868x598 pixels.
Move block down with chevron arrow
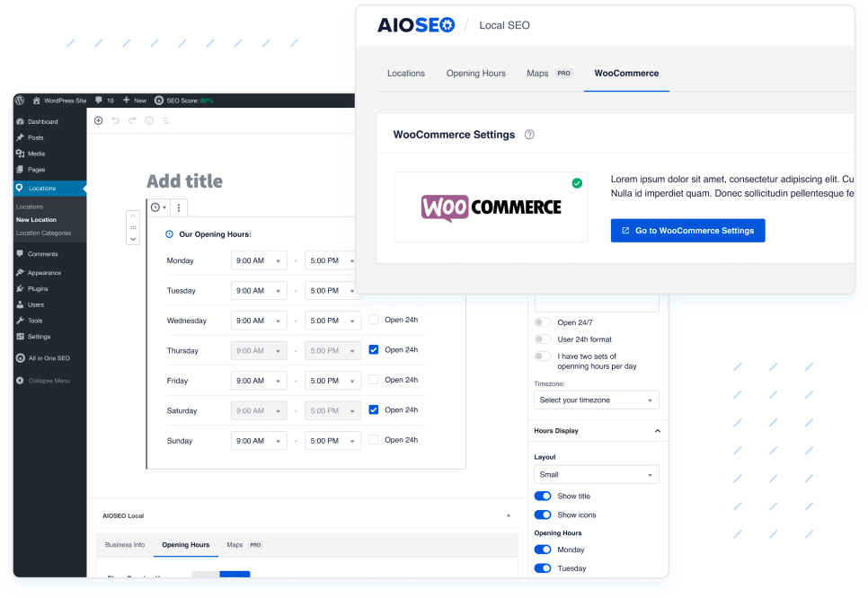tap(133, 239)
